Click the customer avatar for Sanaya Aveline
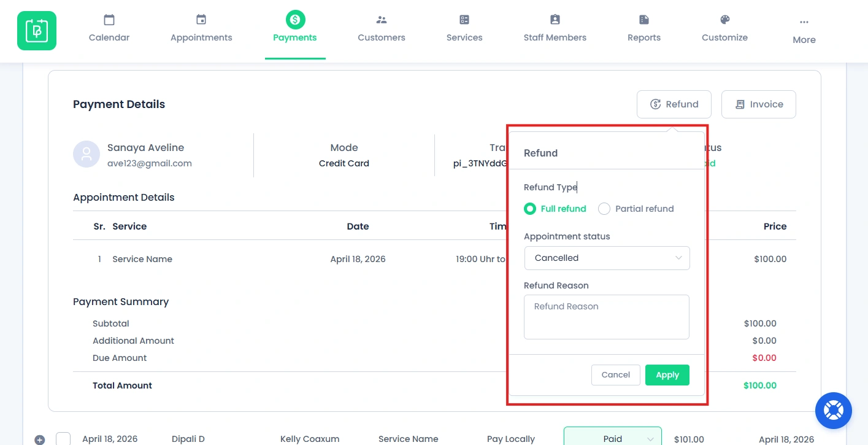The width and height of the screenshot is (868, 445). tap(86, 154)
